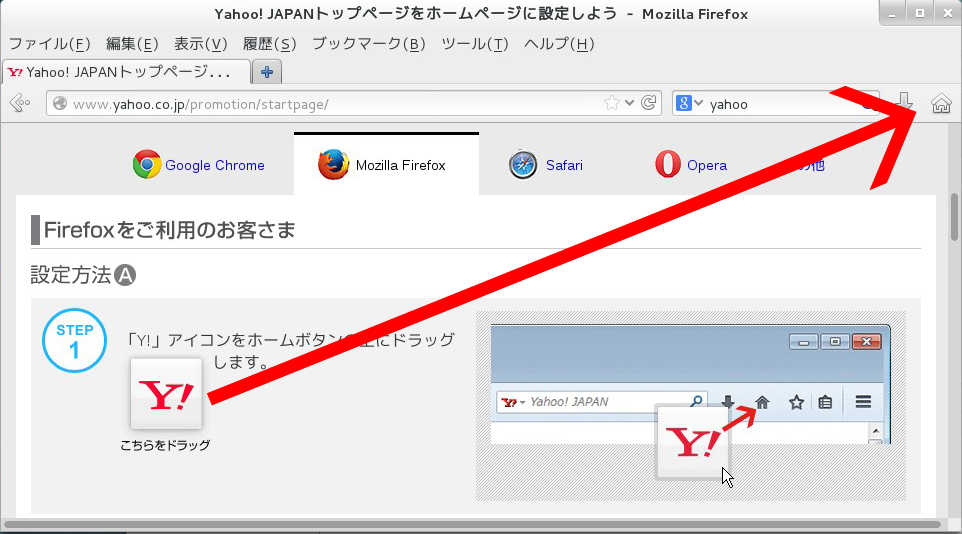
Task: Click the Safari compass icon
Action: point(523,165)
